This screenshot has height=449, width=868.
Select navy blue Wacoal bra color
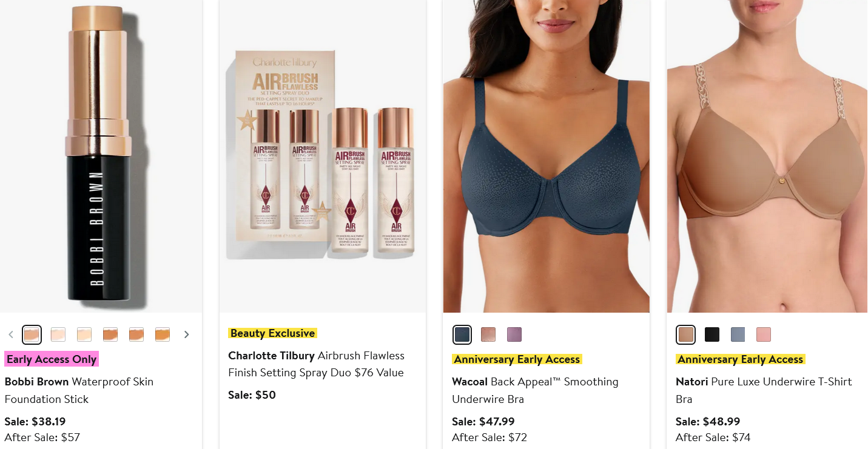pos(462,334)
